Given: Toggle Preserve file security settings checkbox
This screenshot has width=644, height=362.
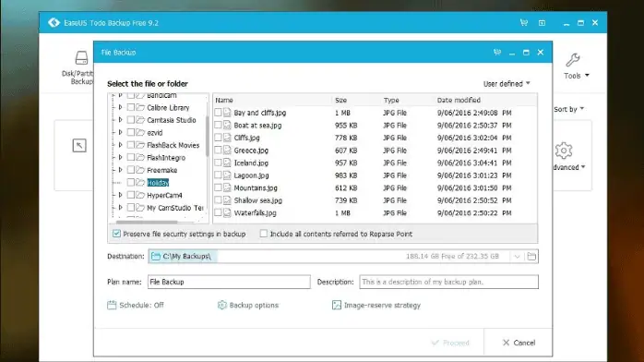Looking at the screenshot, I should 116,234.
